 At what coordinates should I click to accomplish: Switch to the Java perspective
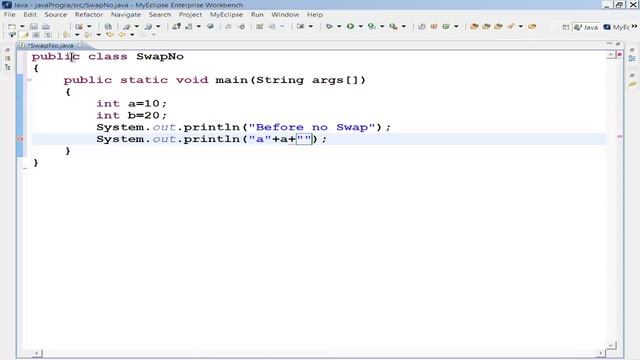pos(586,27)
